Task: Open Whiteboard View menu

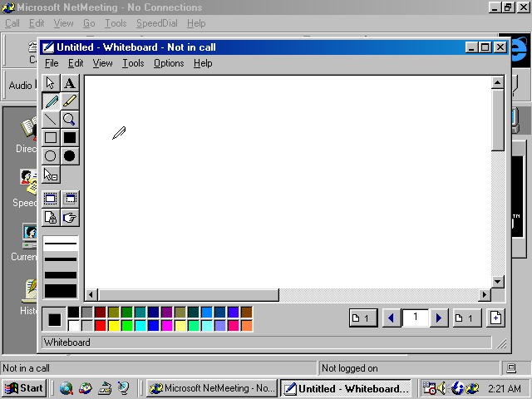Action: click(103, 63)
